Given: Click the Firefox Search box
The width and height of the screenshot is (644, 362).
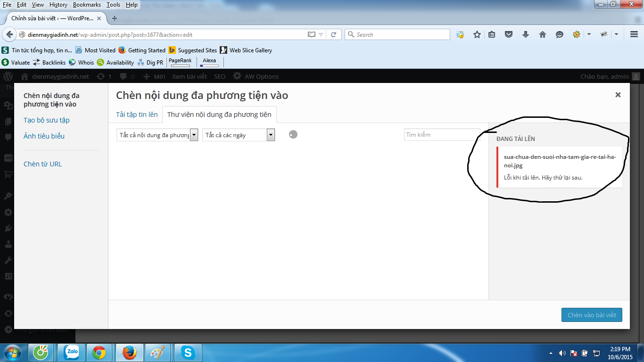Looking at the screenshot, I should pyautogui.click(x=397, y=34).
